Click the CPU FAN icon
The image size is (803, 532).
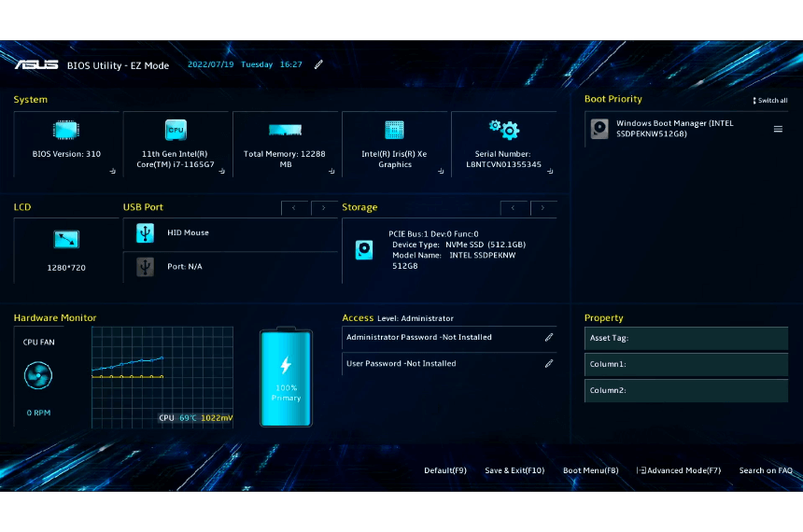coord(38,375)
